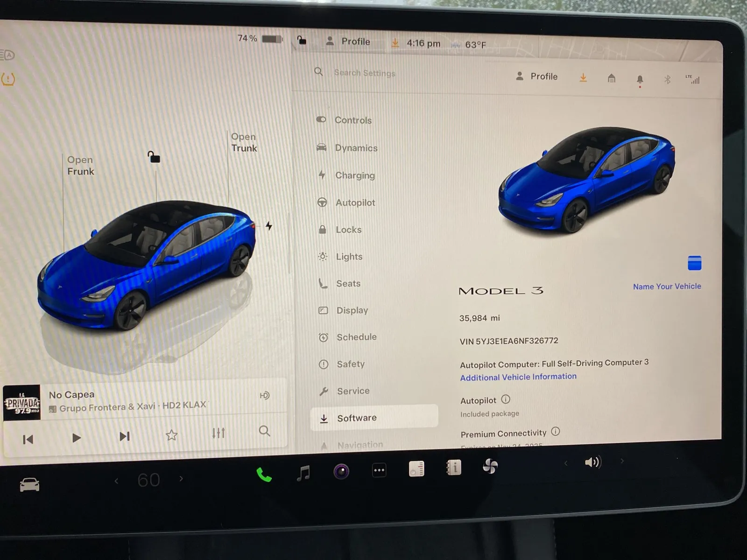The height and width of the screenshot is (560, 747).
Task: Open the audio equalizer settings icon
Action: tap(218, 433)
